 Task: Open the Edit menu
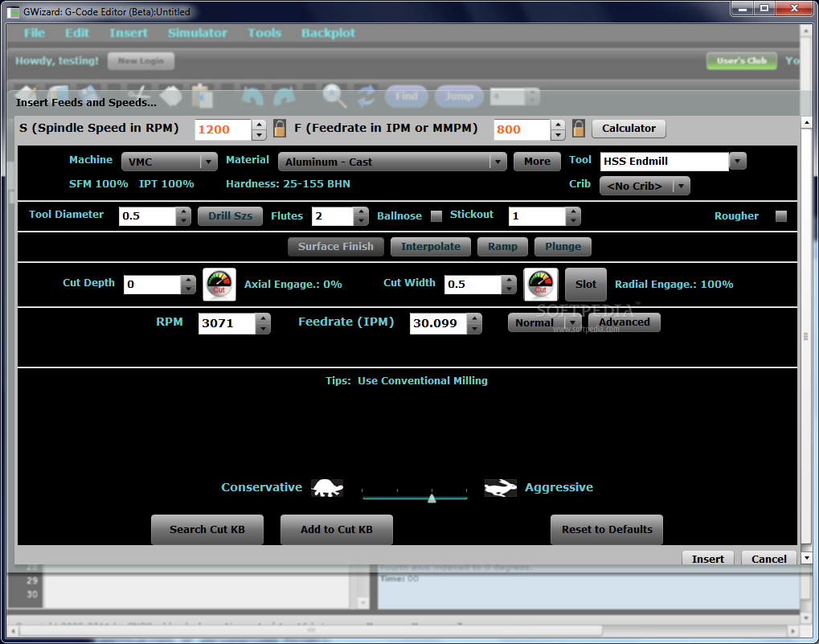tap(77, 33)
